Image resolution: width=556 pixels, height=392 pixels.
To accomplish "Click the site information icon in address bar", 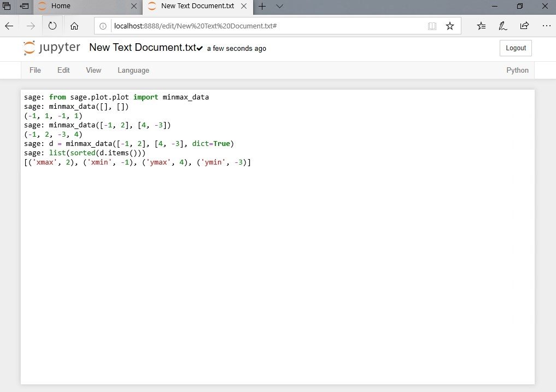I will pos(103,26).
